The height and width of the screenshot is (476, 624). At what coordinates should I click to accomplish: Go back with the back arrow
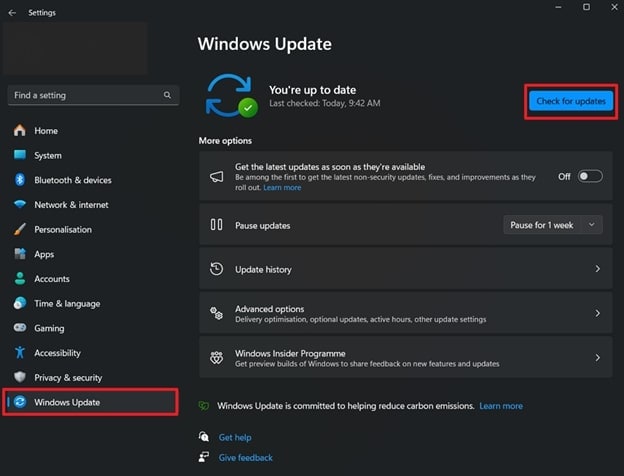click(x=12, y=13)
